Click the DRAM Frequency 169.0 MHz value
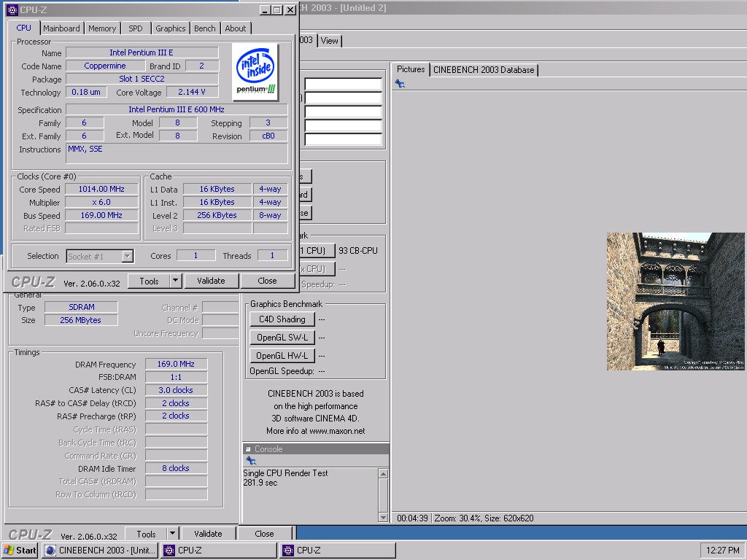 click(176, 364)
